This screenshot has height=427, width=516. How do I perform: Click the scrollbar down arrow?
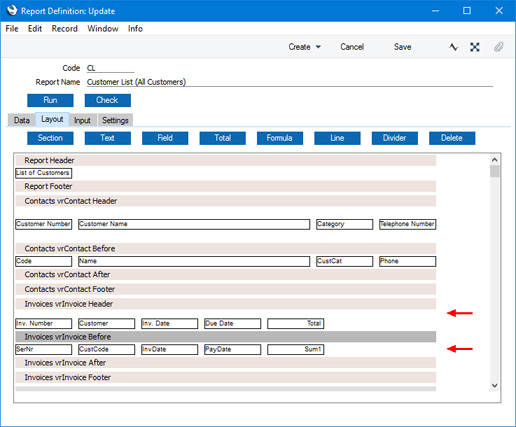(495, 385)
